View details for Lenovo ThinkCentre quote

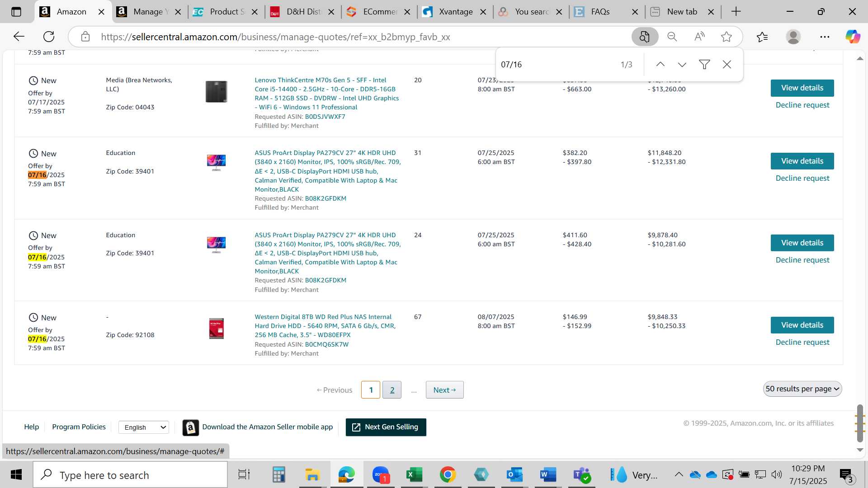[x=802, y=88]
